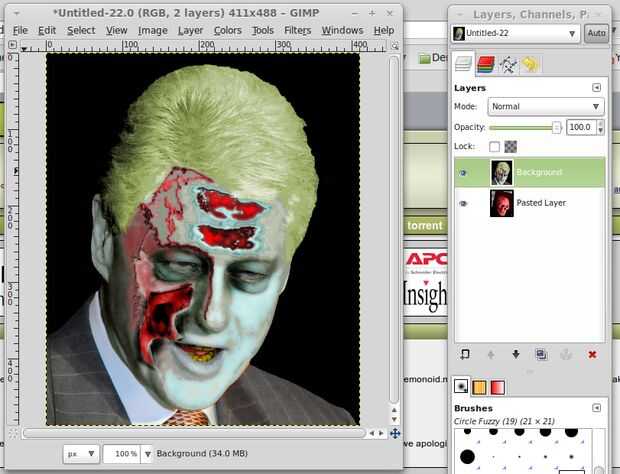Anchor the floating layer icon
The image size is (620, 474).
click(x=566, y=354)
